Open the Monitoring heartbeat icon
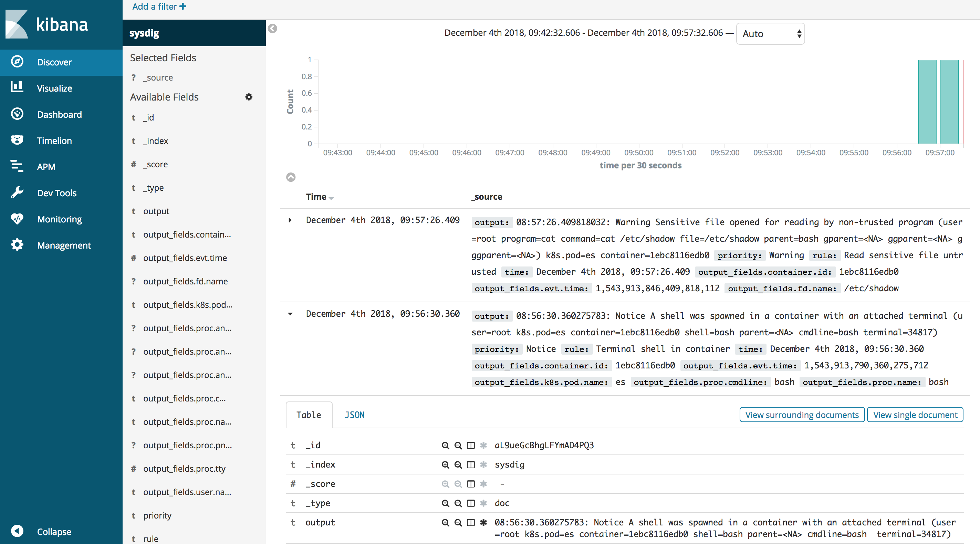The width and height of the screenshot is (980, 544). coord(17,219)
